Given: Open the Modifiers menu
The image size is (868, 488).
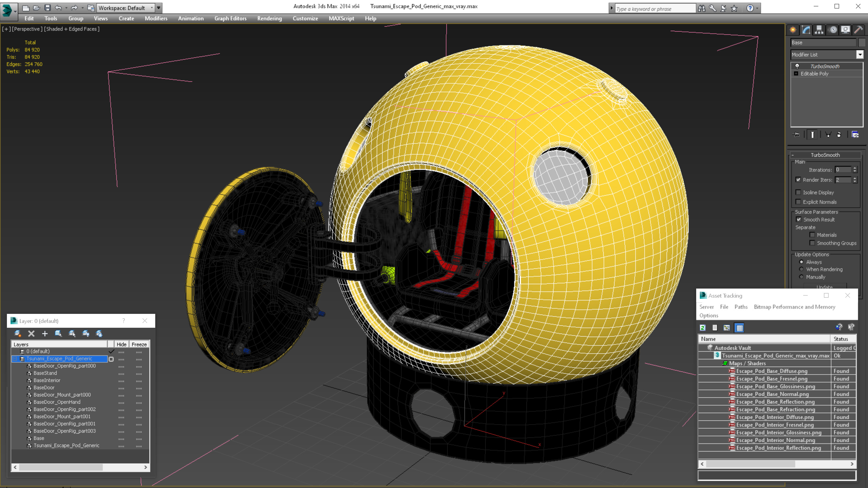Looking at the screenshot, I should click(x=156, y=18).
